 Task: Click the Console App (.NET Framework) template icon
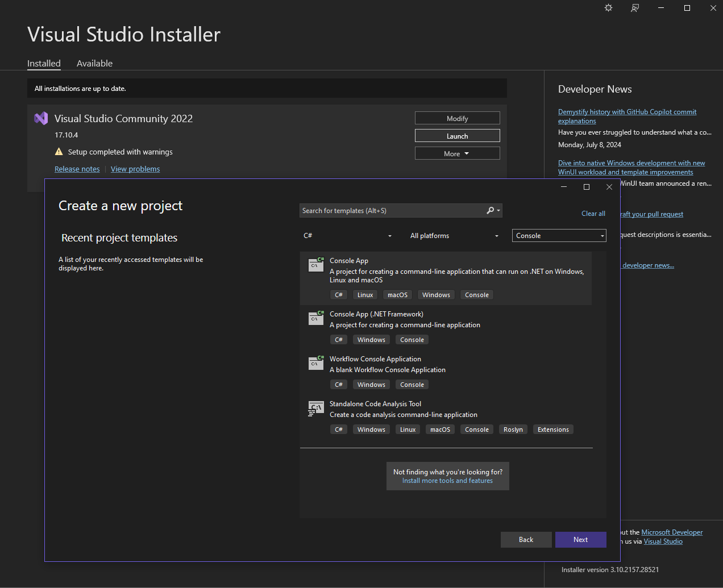coord(316,318)
